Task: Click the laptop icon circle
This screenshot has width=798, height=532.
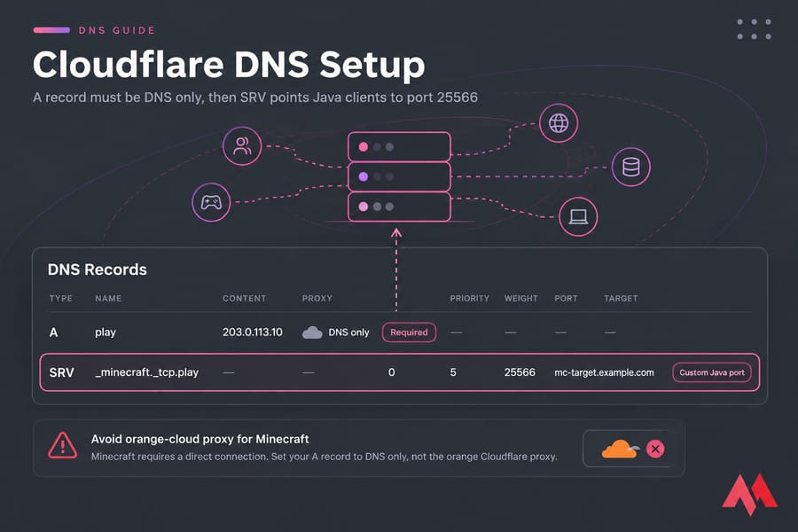Action: (578, 217)
